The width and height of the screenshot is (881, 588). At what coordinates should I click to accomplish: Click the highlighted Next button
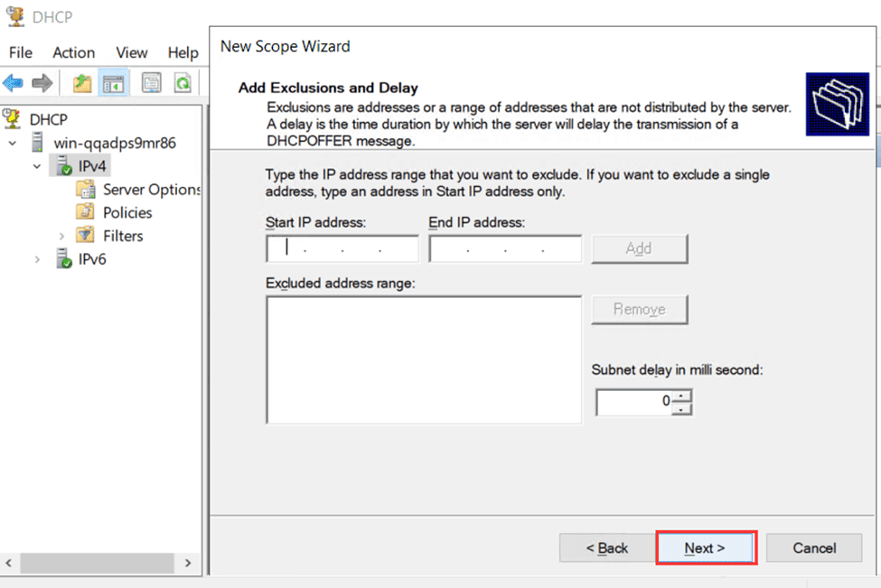pos(706,547)
